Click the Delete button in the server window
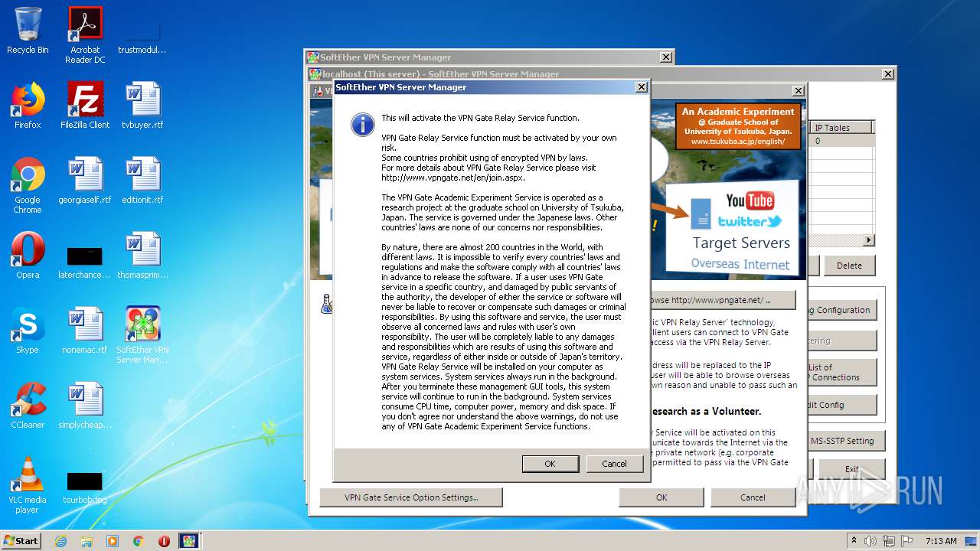The image size is (980, 551). click(849, 266)
